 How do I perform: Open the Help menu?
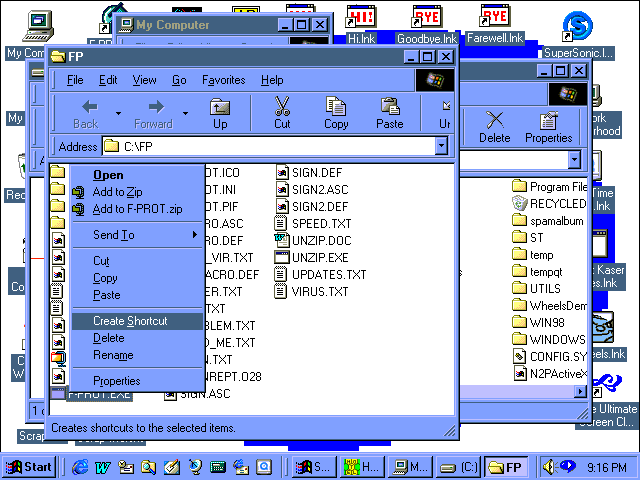[272, 80]
